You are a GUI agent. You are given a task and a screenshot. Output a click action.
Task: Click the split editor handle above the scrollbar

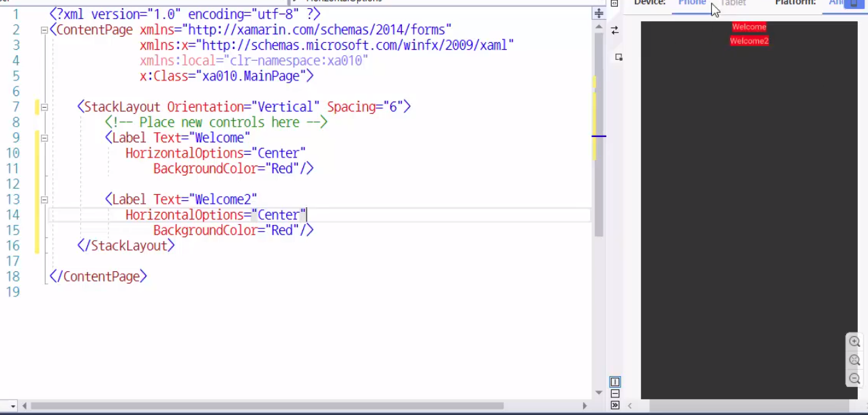[599, 14]
